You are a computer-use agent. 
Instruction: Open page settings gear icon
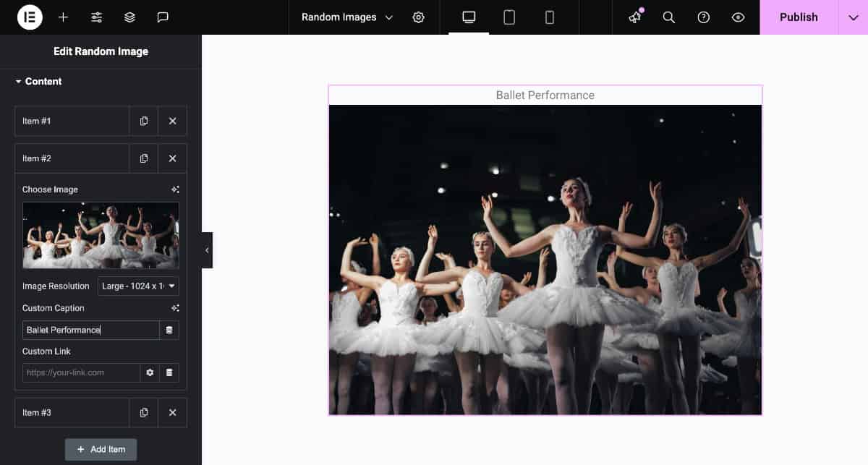[418, 17]
